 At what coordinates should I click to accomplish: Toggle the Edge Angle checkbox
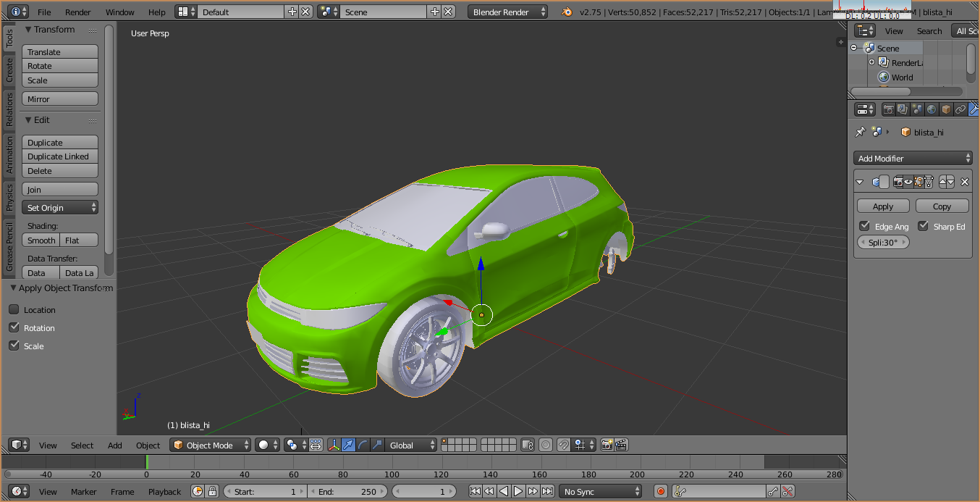[x=864, y=226]
